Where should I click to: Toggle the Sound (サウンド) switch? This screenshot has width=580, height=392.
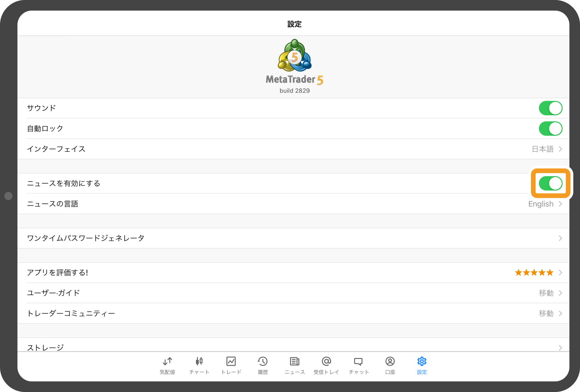click(550, 108)
